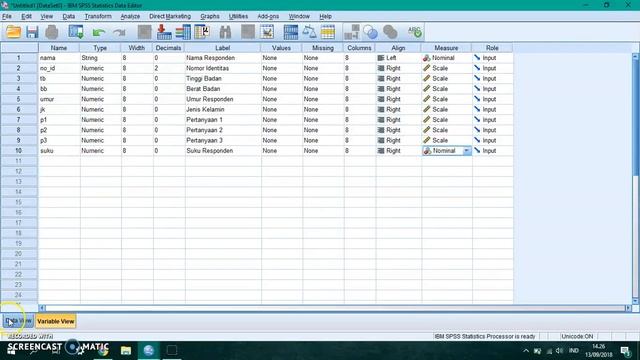Use variable sets overlapping circles icon

point(370,32)
